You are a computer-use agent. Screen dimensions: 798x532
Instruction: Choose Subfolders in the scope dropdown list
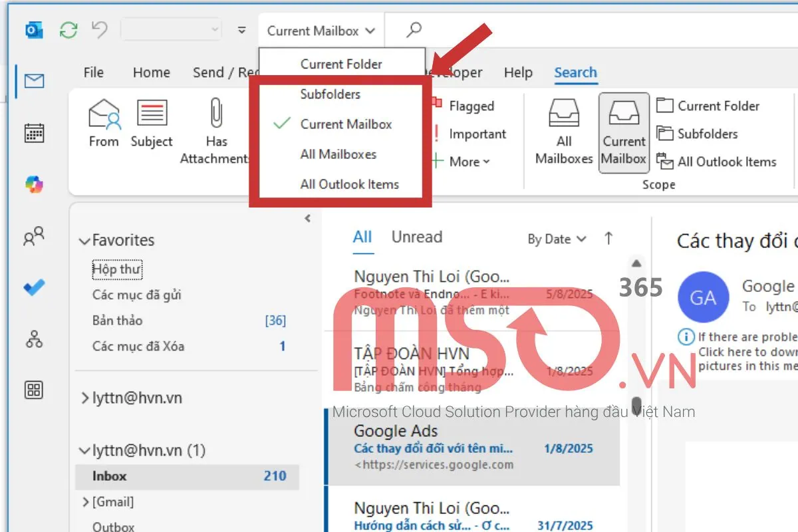point(330,94)
